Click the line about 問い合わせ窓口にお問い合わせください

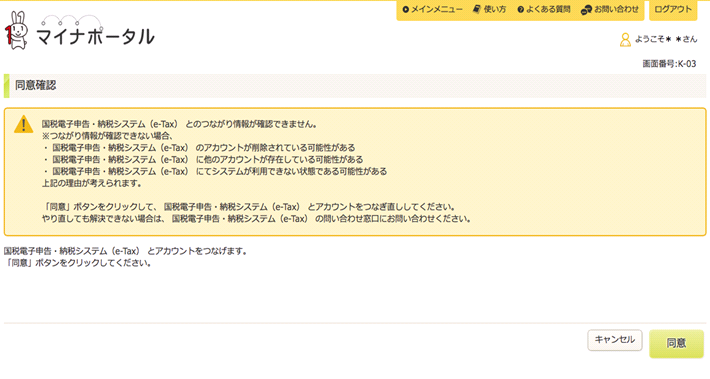(x=257, y=219)
